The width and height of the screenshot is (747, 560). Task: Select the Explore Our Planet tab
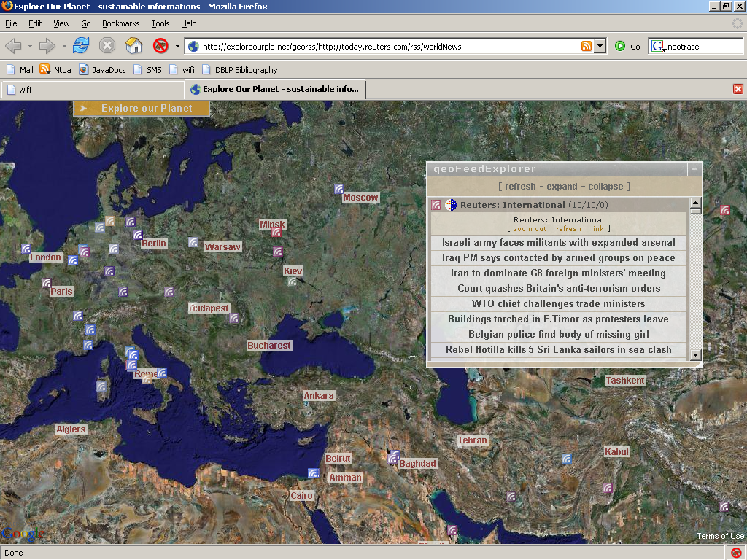[275, 89]
